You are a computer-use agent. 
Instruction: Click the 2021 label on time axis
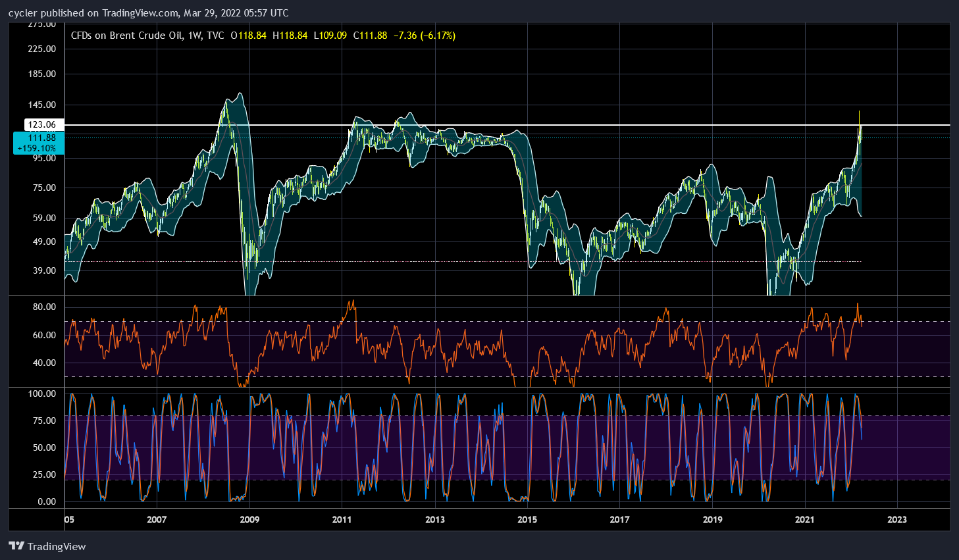click(805, 519)
